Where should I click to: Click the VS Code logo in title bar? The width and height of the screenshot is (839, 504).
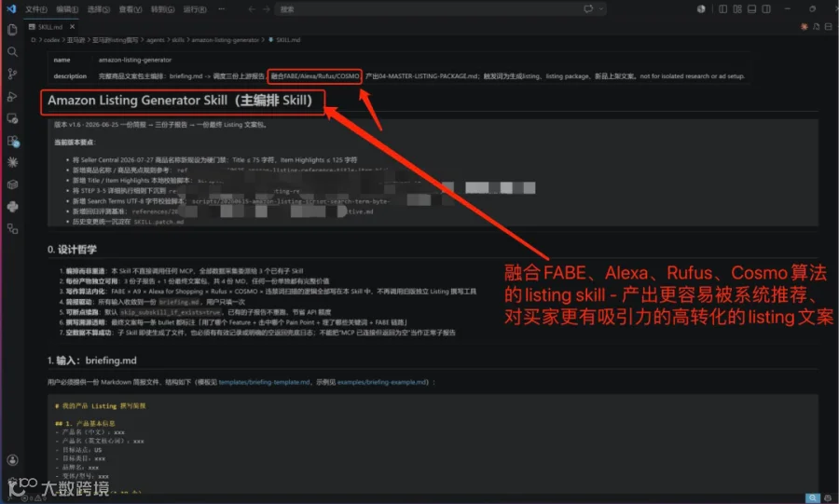coord(10,9)
